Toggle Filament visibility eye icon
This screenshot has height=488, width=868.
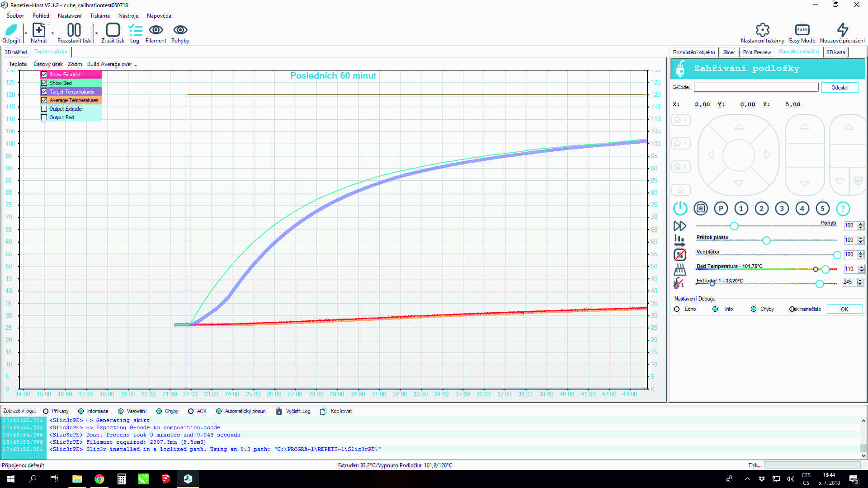[156, 30]
